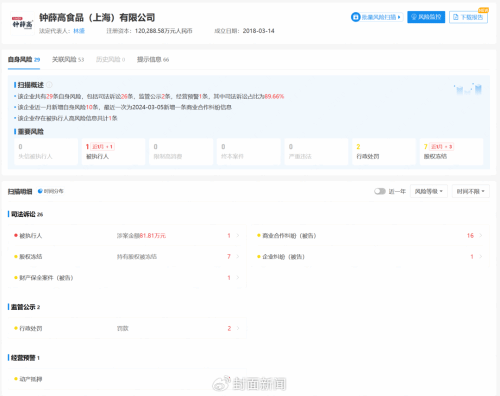Click the 时间分布 link

(54, 191)
